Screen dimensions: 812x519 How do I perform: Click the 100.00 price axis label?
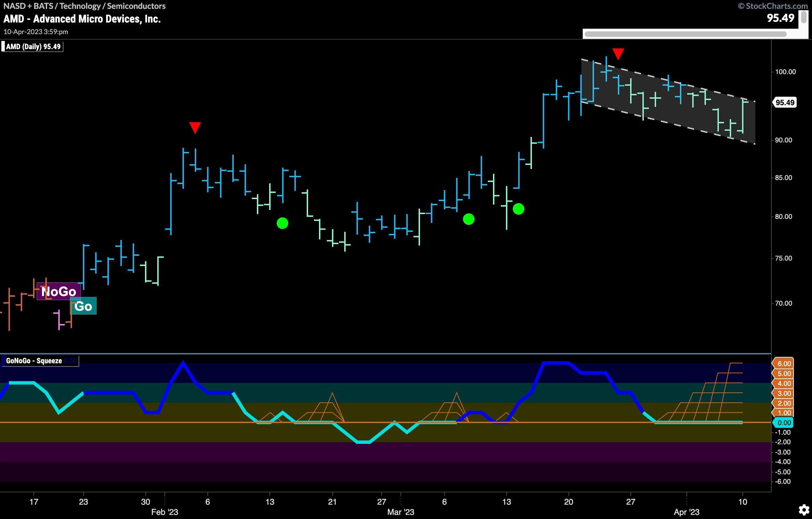click(x=785, y=72)
